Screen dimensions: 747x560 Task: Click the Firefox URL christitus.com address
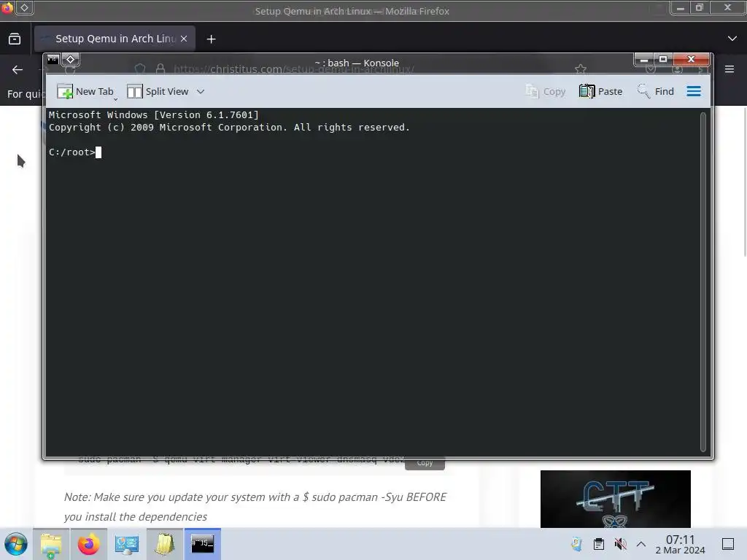coord(294,69)
